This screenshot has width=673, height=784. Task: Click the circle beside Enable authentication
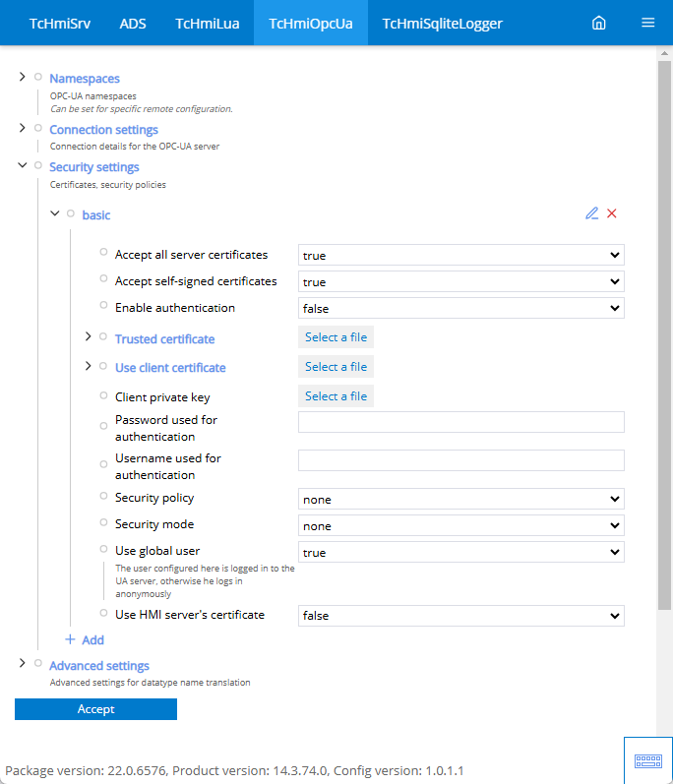pos(103,305)
